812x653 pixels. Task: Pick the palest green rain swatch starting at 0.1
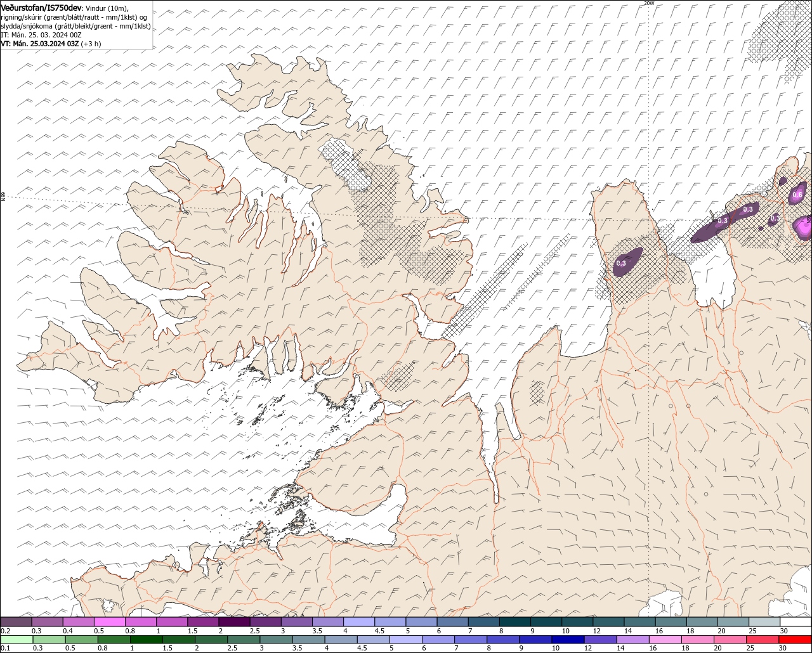point(16,639)
